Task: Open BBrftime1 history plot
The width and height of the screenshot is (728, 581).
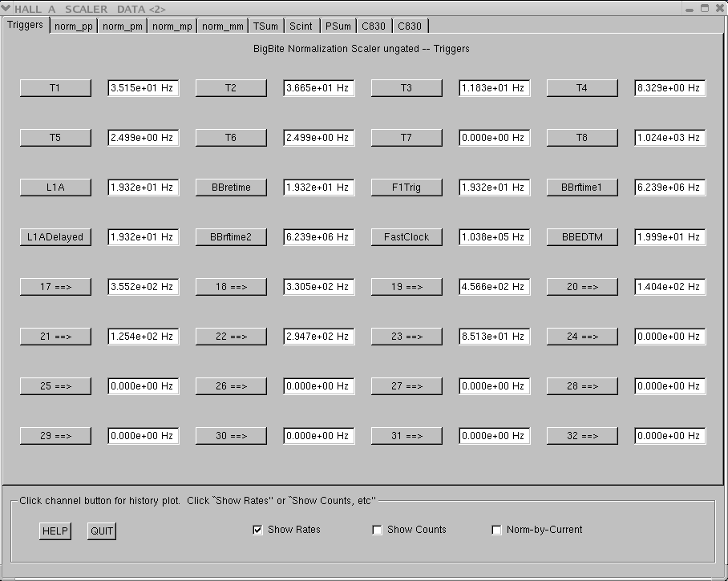Action: [582, 188]
